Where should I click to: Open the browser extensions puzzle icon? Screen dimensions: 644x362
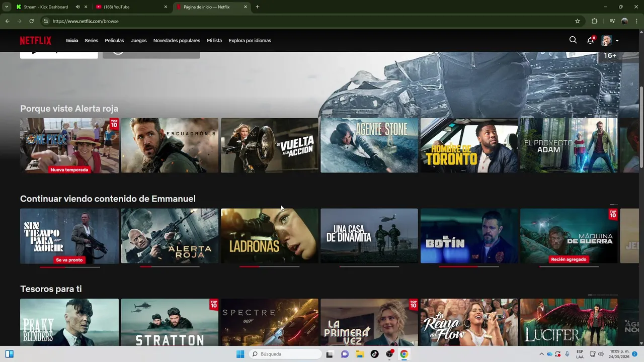pos(595,21)
